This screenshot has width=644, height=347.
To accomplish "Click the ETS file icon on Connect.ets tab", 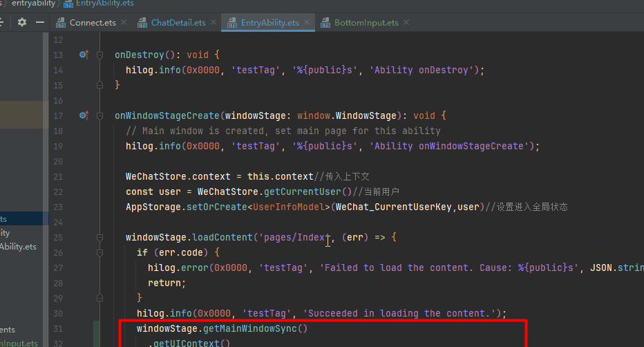I will tap(61, 23).
